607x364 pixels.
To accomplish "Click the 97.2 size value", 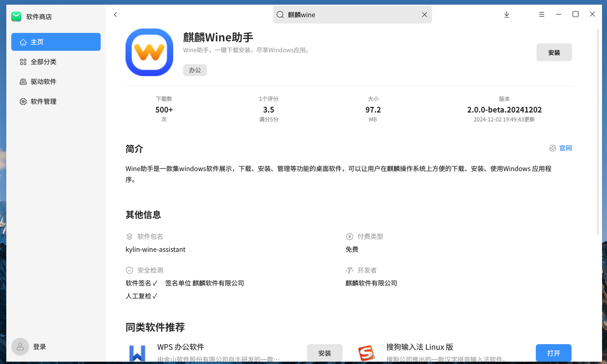I will tap(373, 110).
